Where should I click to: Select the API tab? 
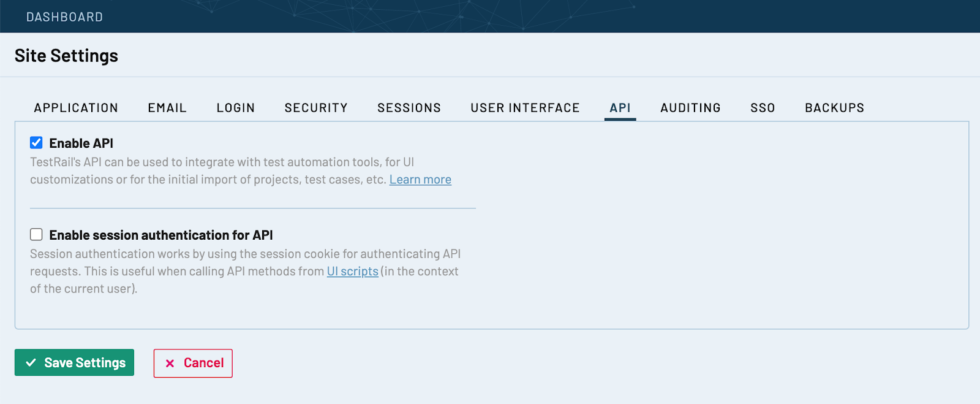620,108
